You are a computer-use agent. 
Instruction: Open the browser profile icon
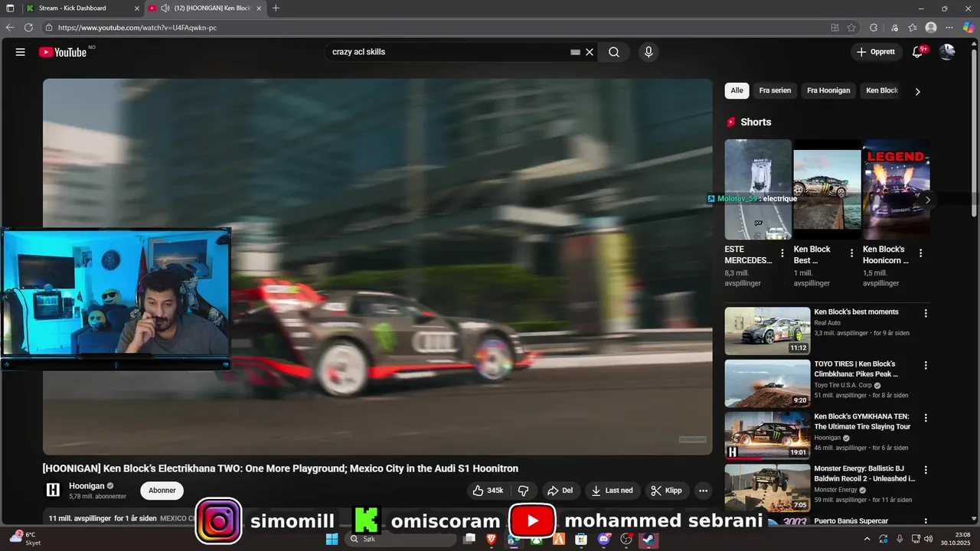point(931,28)
